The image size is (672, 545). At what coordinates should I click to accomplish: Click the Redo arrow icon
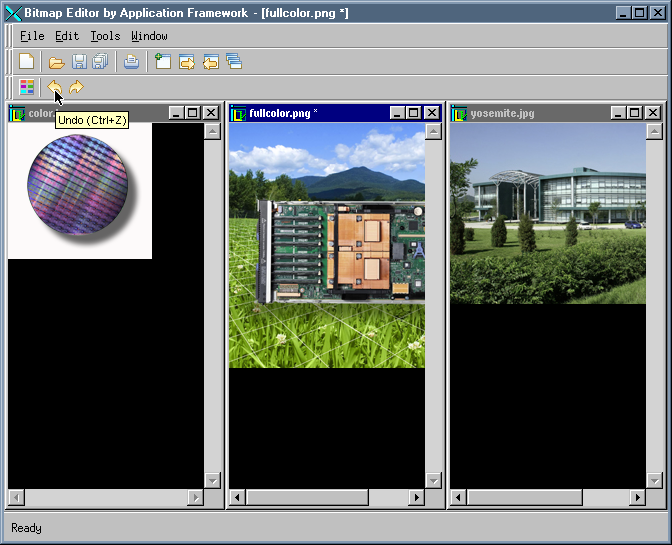click(76, 88)
